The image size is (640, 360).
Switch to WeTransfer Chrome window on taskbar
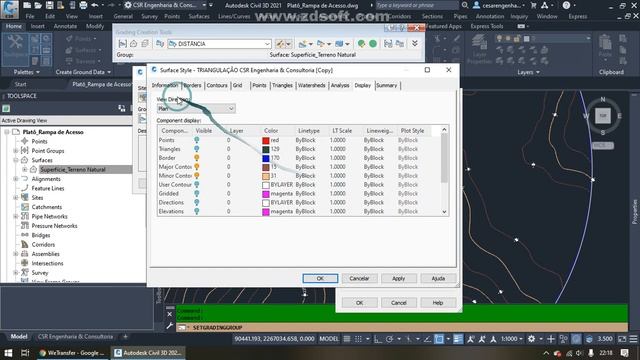tap(72, 353)
